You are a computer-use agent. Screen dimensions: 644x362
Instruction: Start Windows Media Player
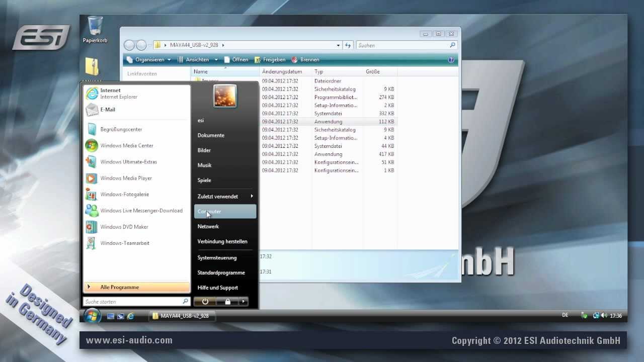(x=137, y=178)
